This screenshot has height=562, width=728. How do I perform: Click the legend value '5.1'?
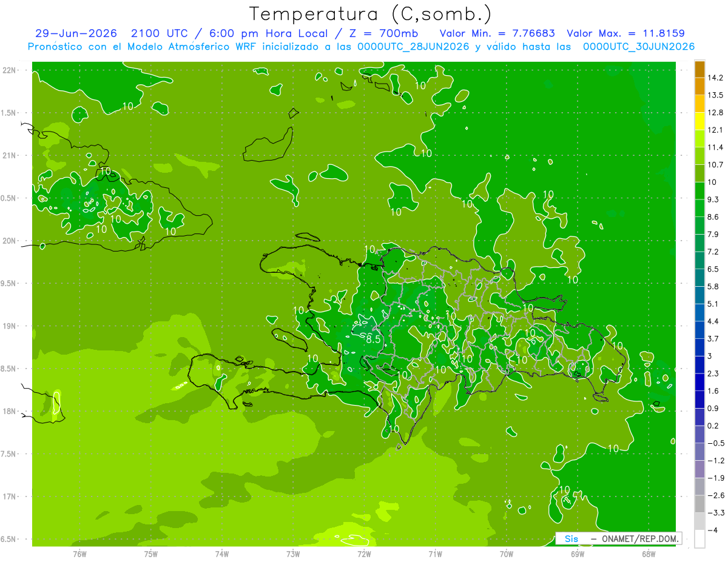tap(714, 304)
